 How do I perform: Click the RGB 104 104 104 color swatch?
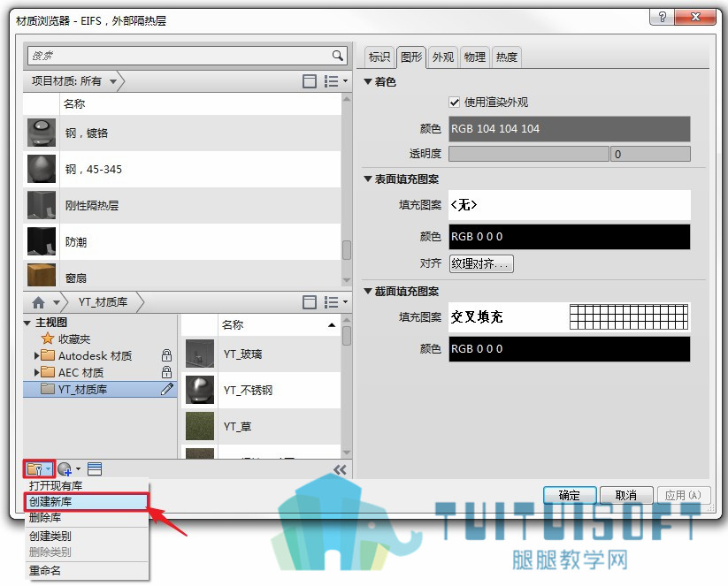pyautogui.click(x=569, y=129)
